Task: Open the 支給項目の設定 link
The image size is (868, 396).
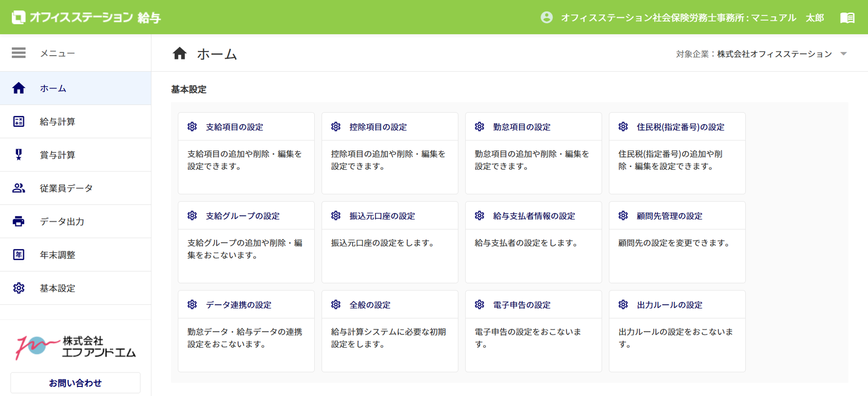Action: coord(234,127)
